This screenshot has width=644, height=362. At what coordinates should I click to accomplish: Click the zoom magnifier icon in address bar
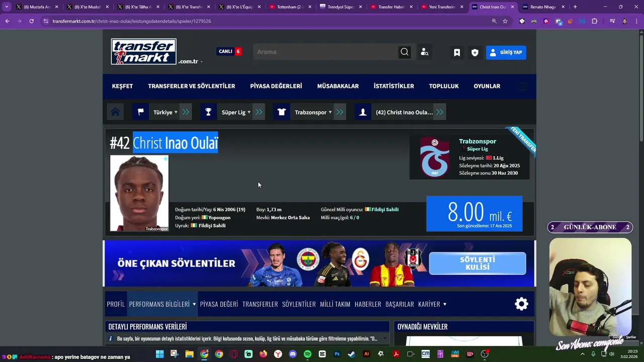pyautogui.click(x=494, y=21)
